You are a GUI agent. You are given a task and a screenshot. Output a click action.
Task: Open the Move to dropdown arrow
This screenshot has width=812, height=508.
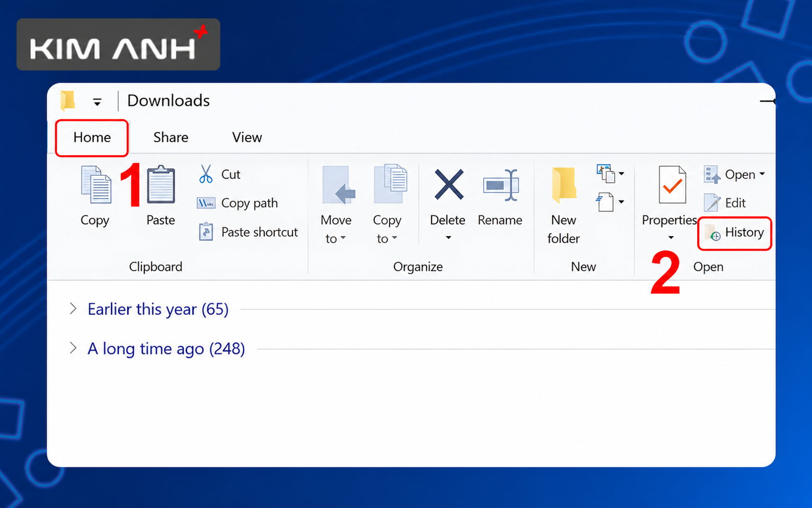pos(343,238)
